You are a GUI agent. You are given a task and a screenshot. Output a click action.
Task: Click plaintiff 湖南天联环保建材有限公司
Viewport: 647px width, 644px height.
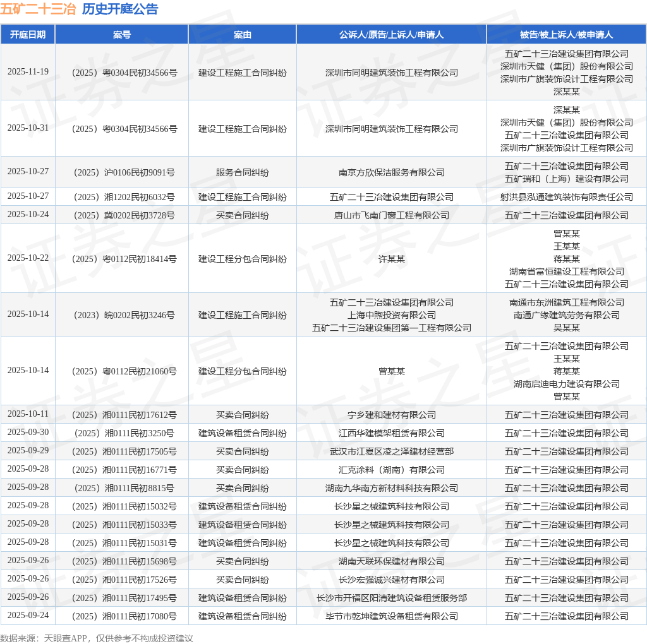coord(391,561)
